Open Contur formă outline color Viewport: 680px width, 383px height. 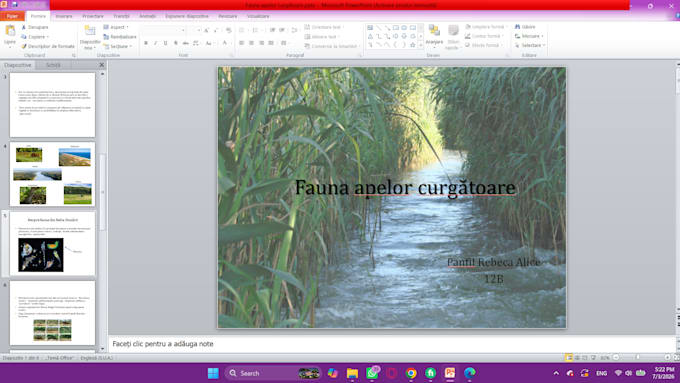484,36
